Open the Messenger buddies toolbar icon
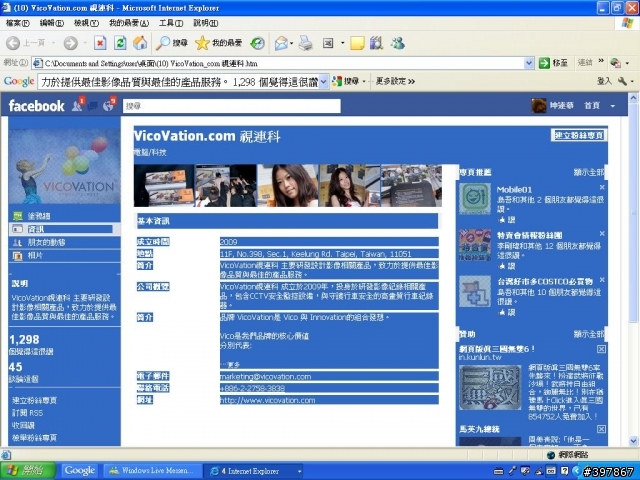The image size is (640, 480). click(x=397, y=43)
